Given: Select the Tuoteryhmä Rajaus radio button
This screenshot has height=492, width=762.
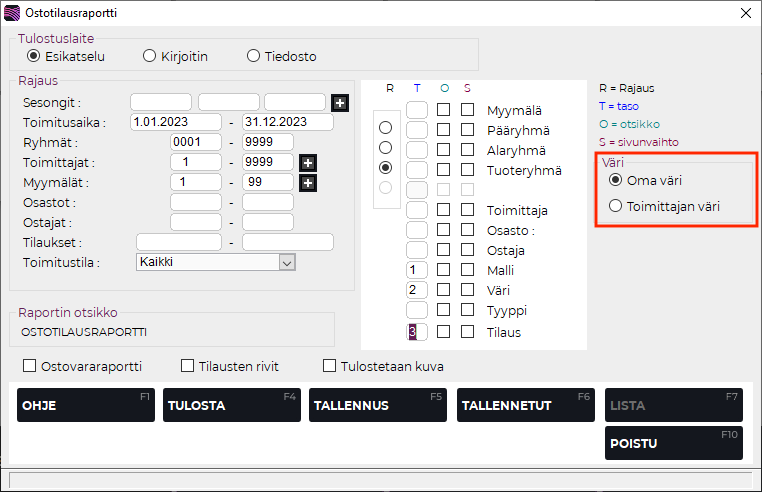Looking at the screenshot, I should click(x=385, y=167).
